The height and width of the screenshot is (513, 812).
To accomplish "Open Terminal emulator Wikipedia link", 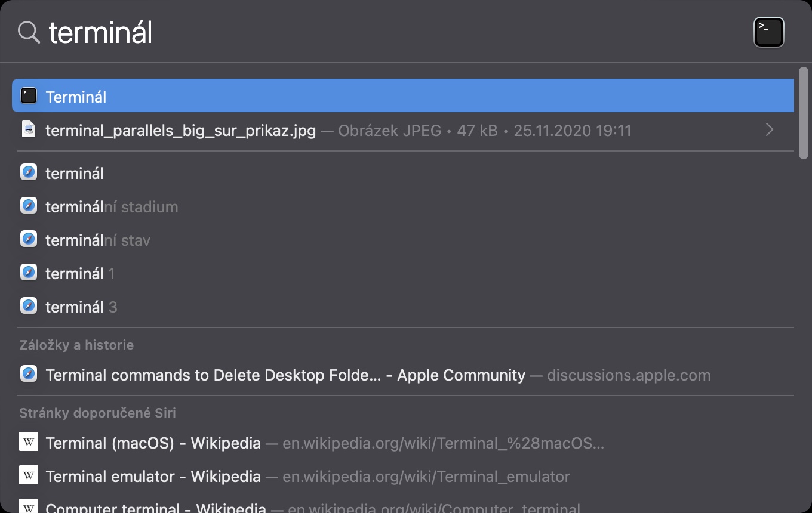I will pyautogui.click(x=153, y=477).
